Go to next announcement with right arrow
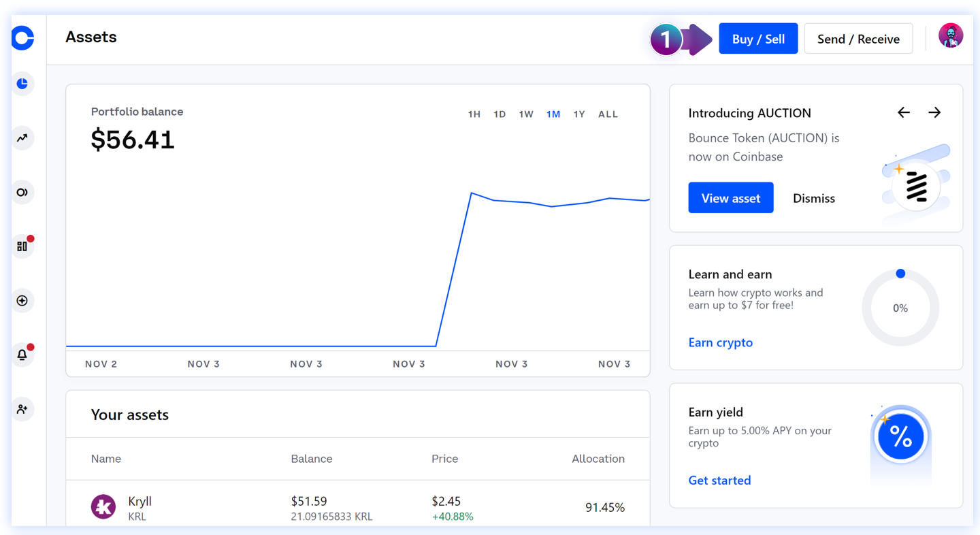 [934, 112]
